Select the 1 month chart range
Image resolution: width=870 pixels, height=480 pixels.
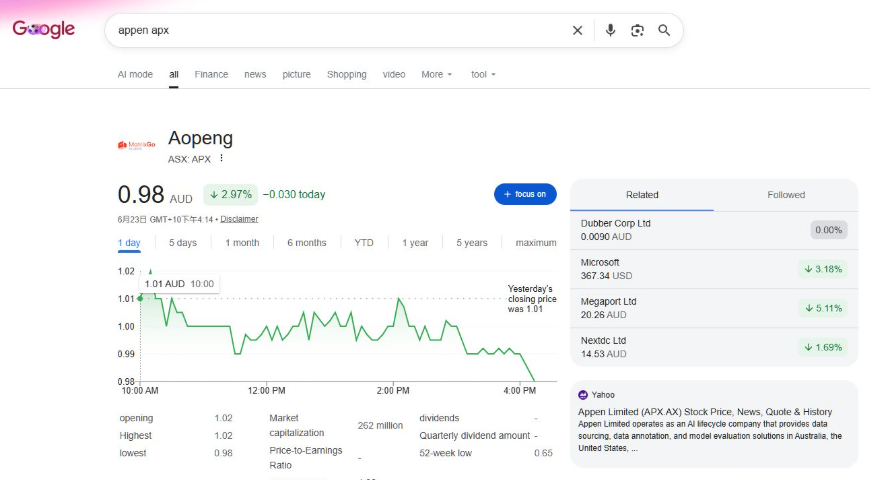(x=242, y=243)
